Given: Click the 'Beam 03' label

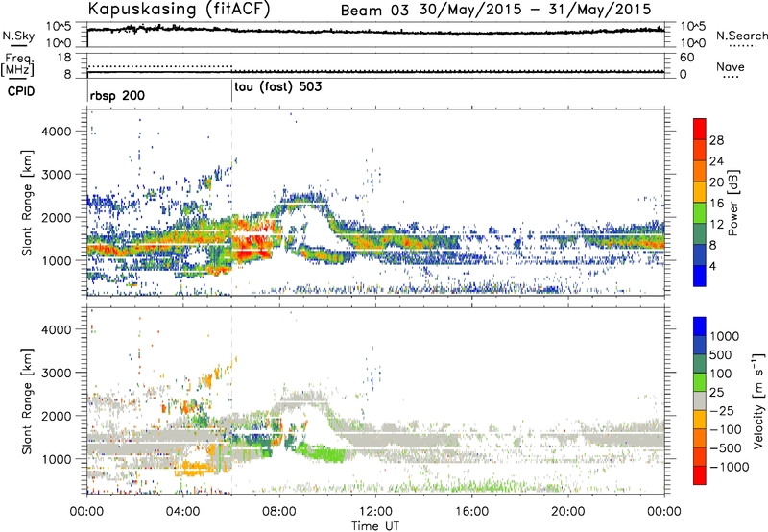Looking at the screenshot, I should pyautogui.click(x=374, y=11).
